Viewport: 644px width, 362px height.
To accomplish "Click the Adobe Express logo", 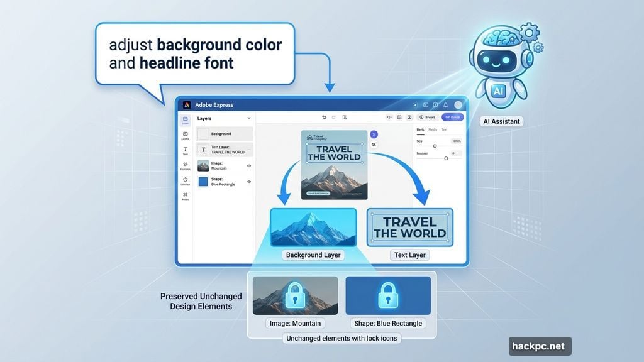I will point(187,105).
